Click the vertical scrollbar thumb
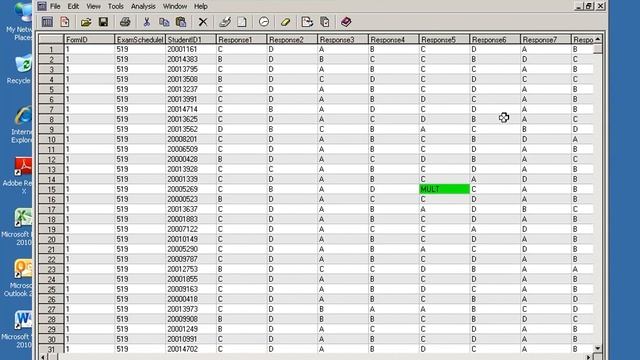Image resolution: width=640 pixels, height=360 pixels. [598, 49]
